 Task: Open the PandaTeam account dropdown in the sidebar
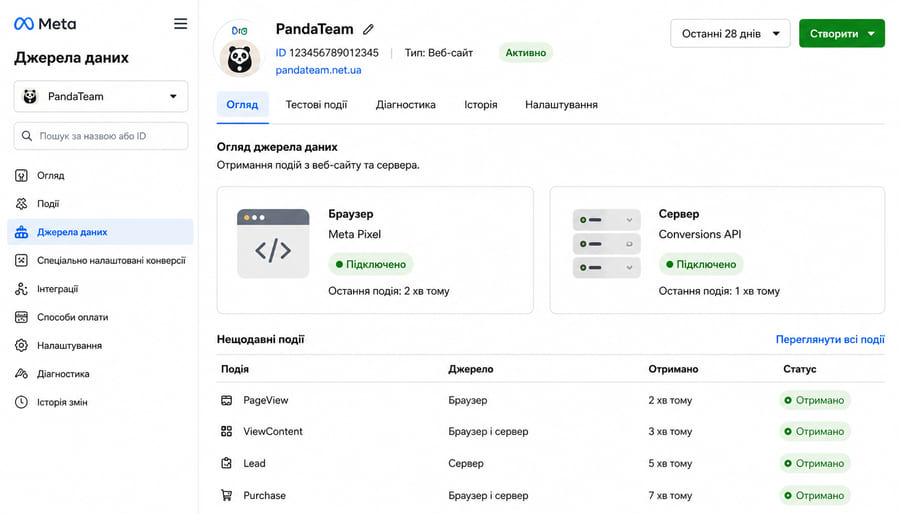pyautogui.click(x=101, y=96)
